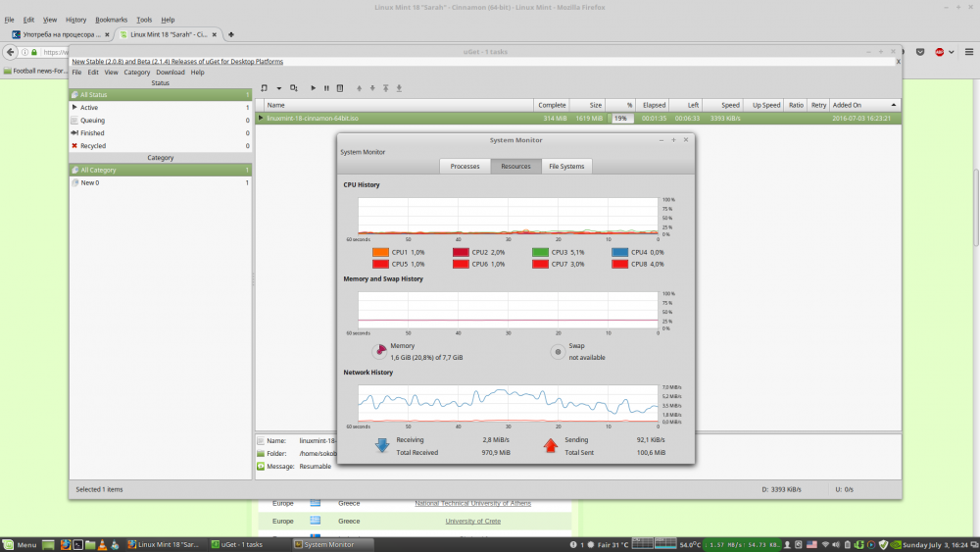Open uGet's Help menu
Viewport: 980px width, 552px height.
[198, 73]
